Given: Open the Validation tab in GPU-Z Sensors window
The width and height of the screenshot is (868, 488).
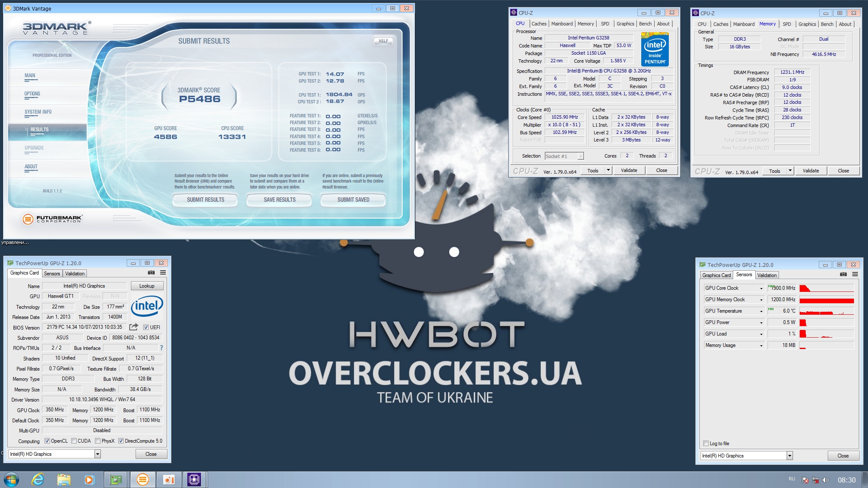Looking at the screenshot, I should (x=767, y=275).
